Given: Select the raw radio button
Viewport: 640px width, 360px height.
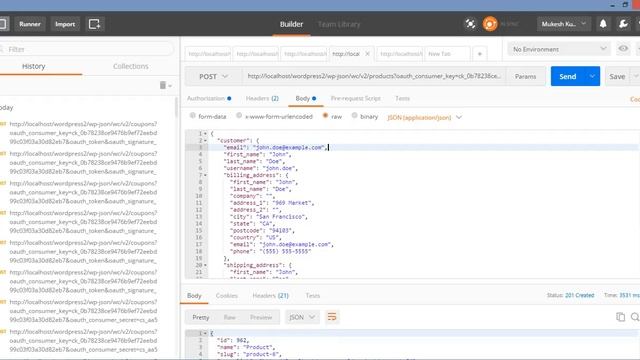Looking at the screenshot, I should click(325, 116).
